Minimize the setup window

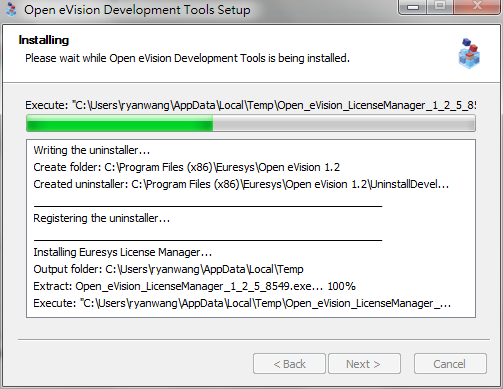tap(413, 7)
